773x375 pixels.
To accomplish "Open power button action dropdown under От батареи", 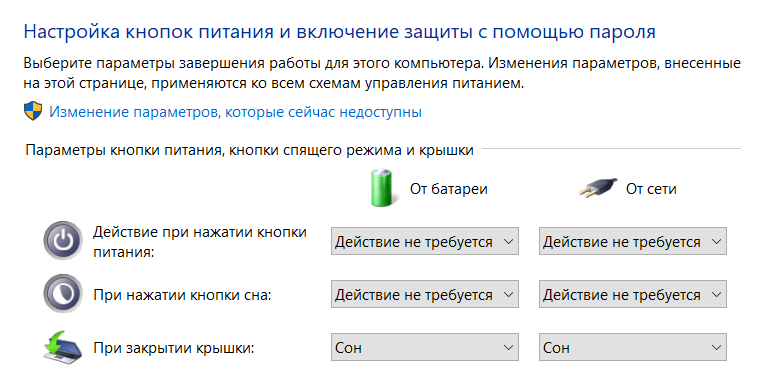I will pyautogui.click(x=425, y=241).
